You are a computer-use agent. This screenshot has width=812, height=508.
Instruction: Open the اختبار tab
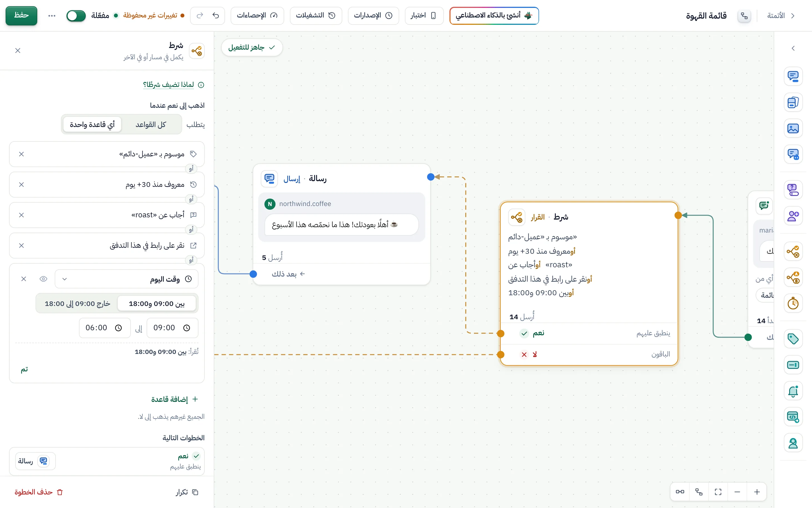click(x=424, y=16)
